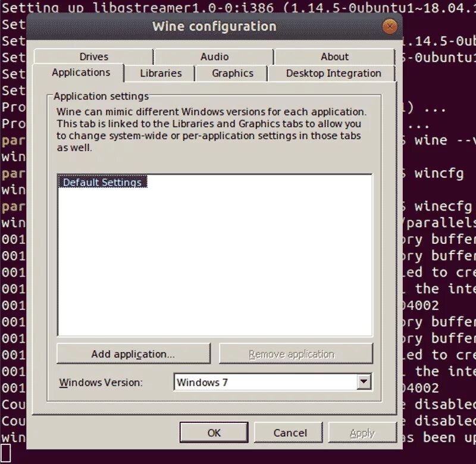Click the Application settings group title
The image size is (476, 464).
pyautogui.click(x=101, y=96)
